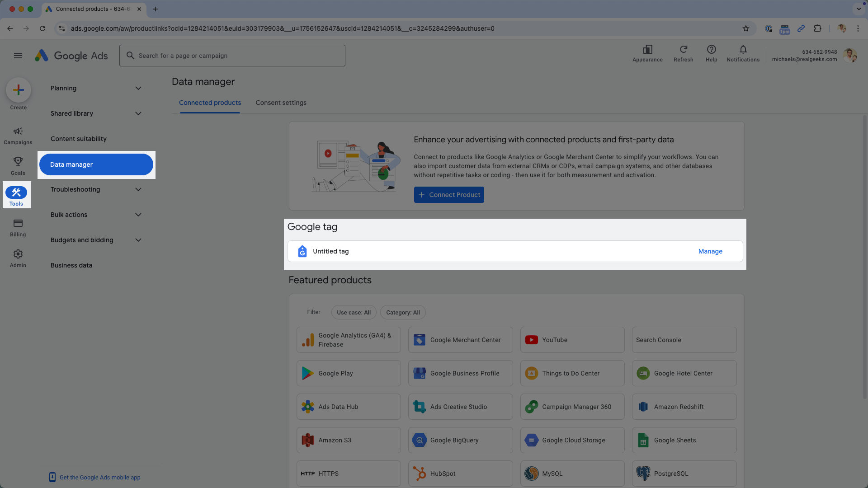Viewport: 868px width, 488px height.
Task: Select Google BigQuery card
Action: click(460, 440)
